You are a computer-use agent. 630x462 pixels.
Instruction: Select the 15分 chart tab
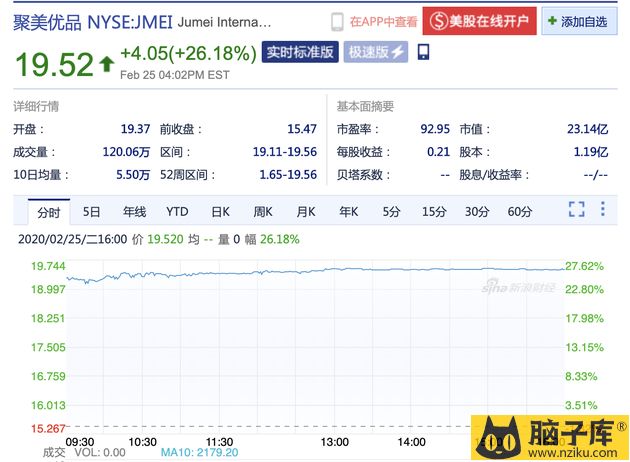pyautogui.click(x=434, y=212)
